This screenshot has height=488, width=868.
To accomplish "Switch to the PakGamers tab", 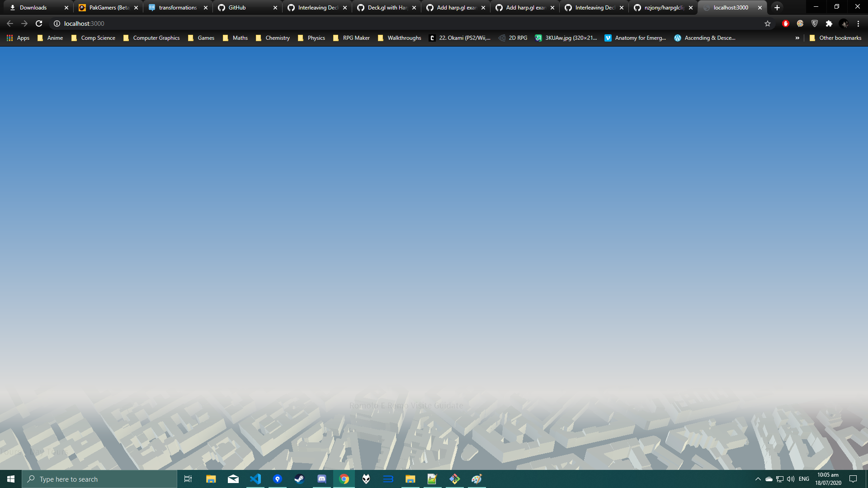I will tap(108, 8).
